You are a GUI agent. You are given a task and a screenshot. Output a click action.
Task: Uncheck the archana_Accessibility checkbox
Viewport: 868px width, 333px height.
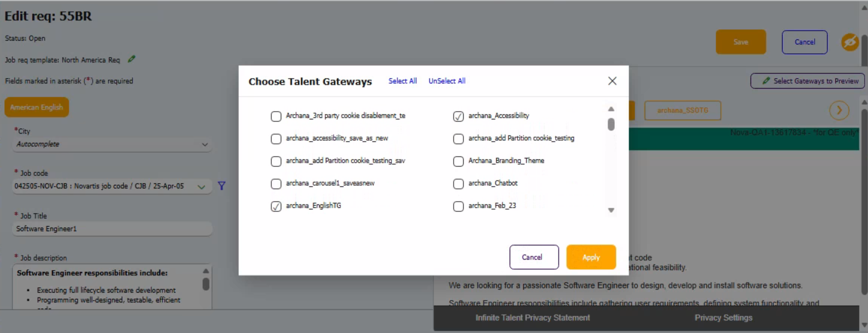[458, 116]
